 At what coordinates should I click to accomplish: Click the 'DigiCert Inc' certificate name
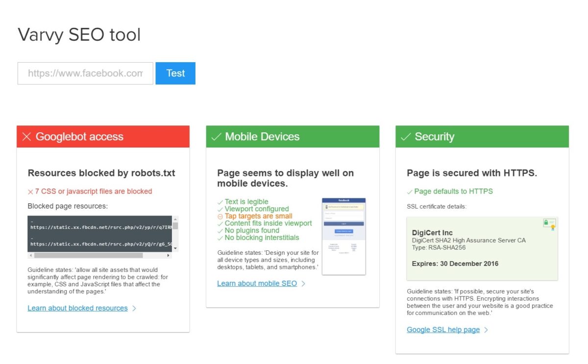(x=432, y=233)
